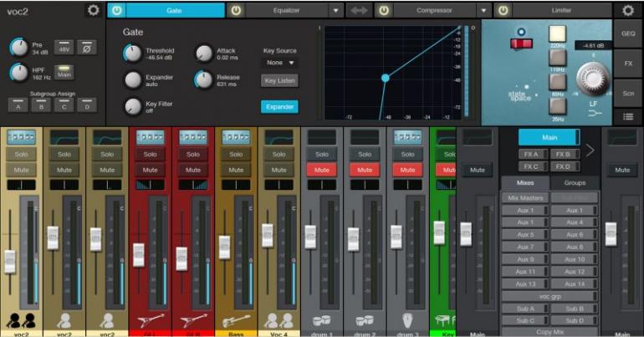This screenshot has width=644, height=337.
Task: Open the Compressor model dropdown arrow
Action: click(483, 11)
